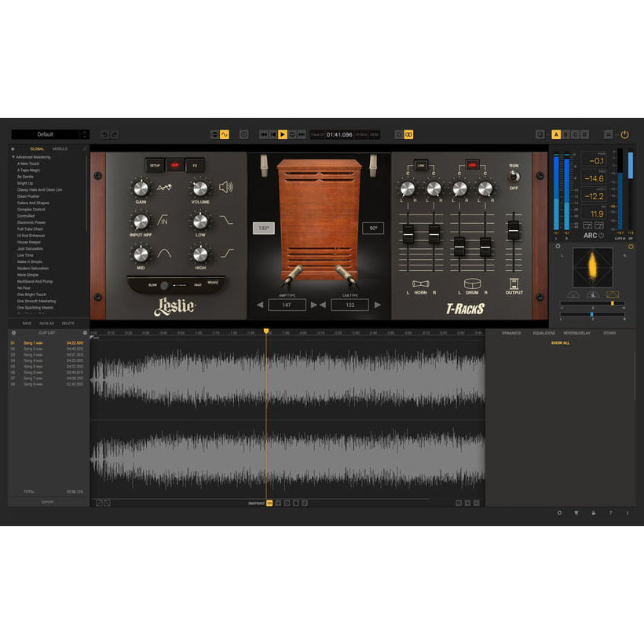
Task: Toggle the main yellow power button
Action: coord(624,134)
